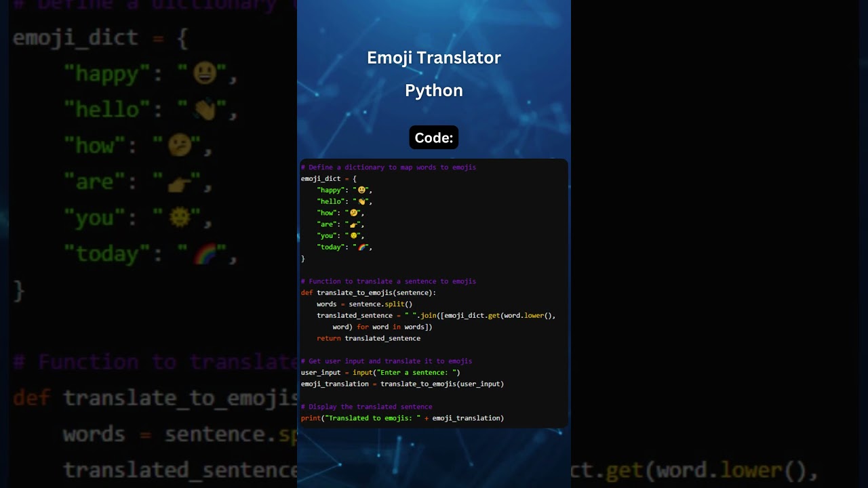Click the "are" key in small code panel
This screenshot has height=488, width=868.
[x=326, y=224]
